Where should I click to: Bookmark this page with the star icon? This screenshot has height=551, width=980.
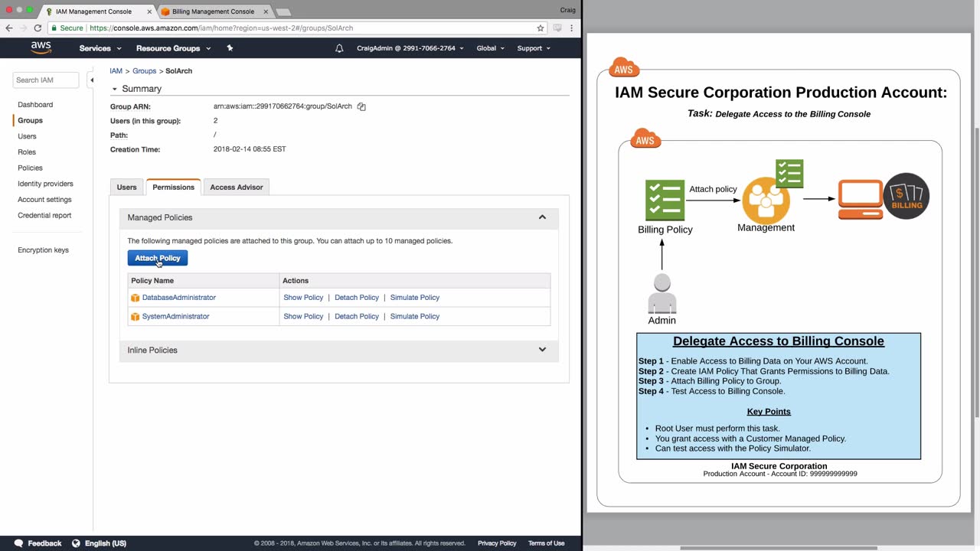click(x=541, y=28)
